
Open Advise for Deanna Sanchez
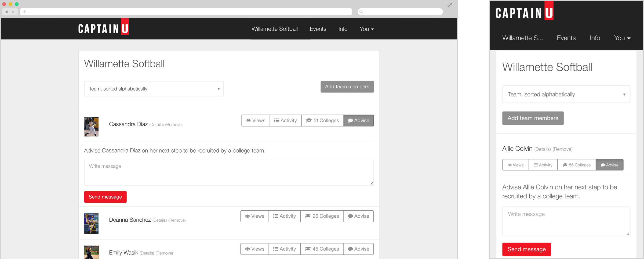point(358,216)
